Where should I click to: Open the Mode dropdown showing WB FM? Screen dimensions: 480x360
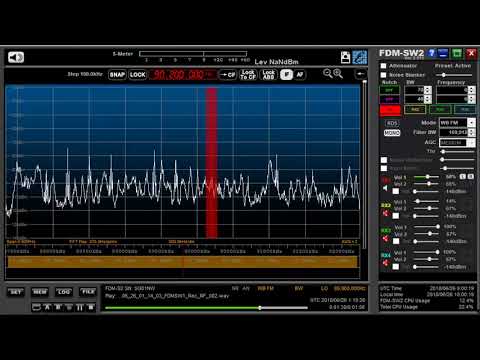point(457,123)
